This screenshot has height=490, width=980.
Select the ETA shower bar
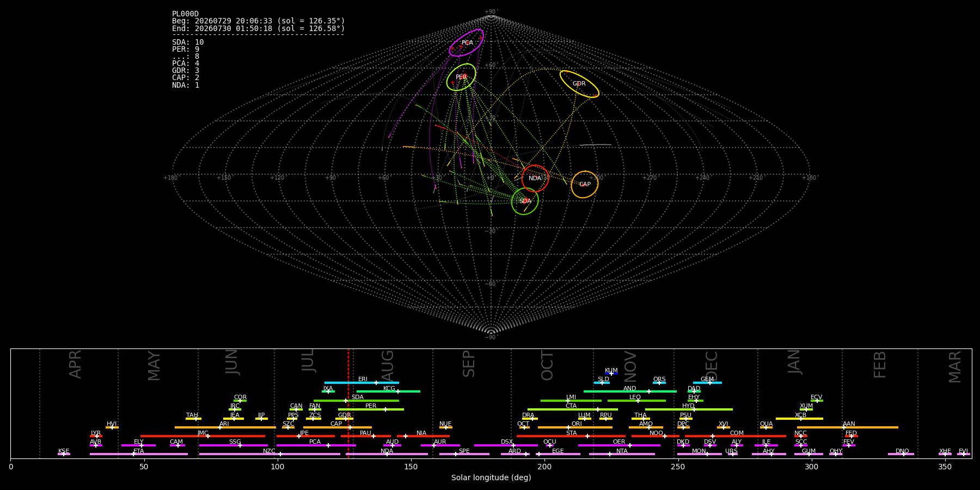click(x=139, y=454)
